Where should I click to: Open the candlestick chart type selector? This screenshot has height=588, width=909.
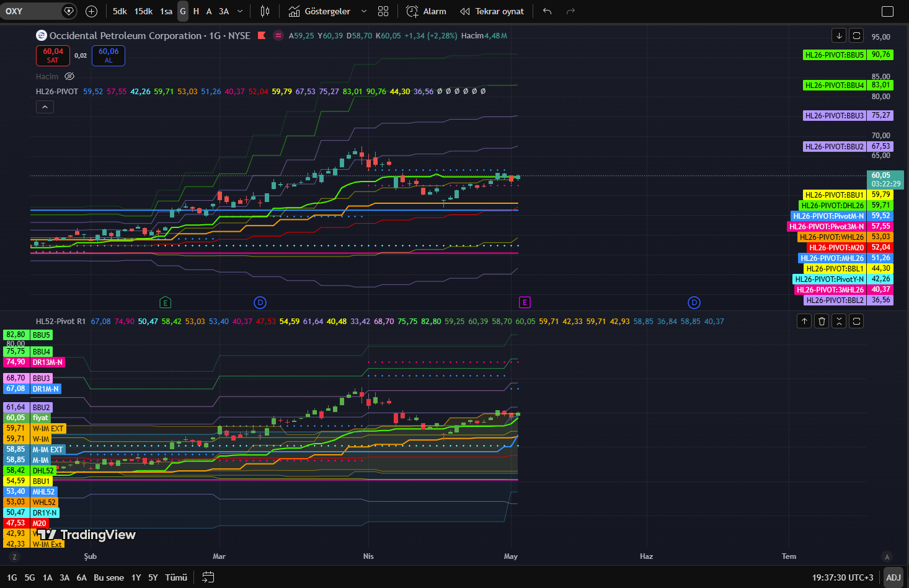pos(265,11)
